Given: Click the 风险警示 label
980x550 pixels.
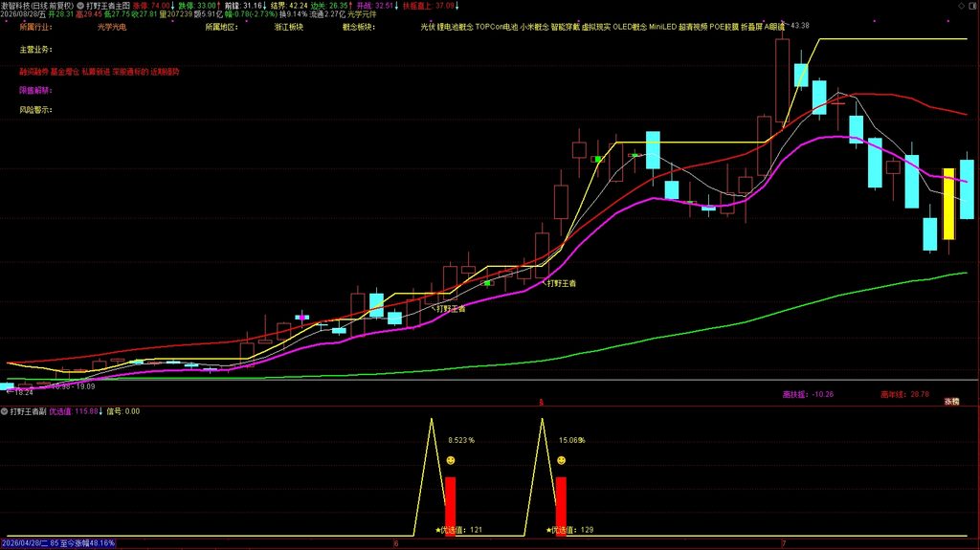Looking at the screenshot, I should click(35, 110).
